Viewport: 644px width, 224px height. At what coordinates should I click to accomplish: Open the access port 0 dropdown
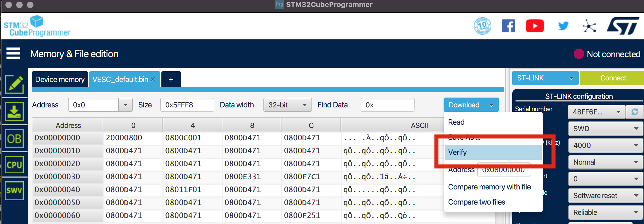pos(606,179)
